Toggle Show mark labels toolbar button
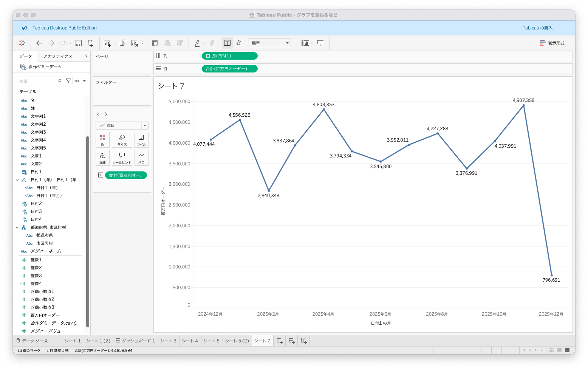 point(227,43)
